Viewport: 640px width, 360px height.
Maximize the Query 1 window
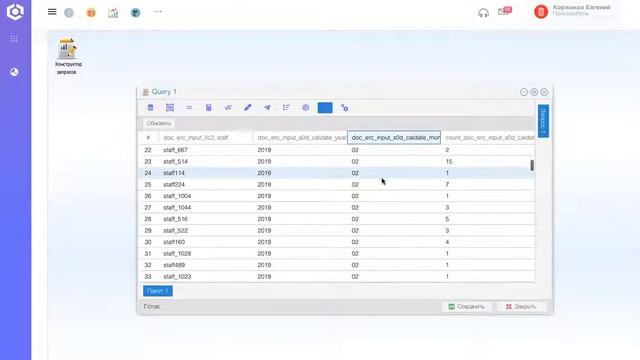(x=534, y=92)
